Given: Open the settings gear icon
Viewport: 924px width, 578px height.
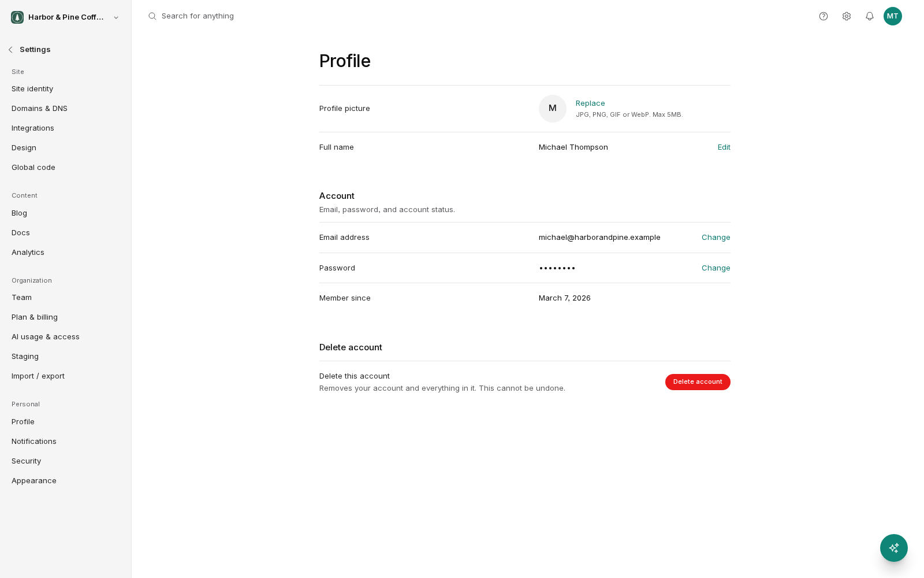Looking at the screenshot, I should [x=847, y=16].
